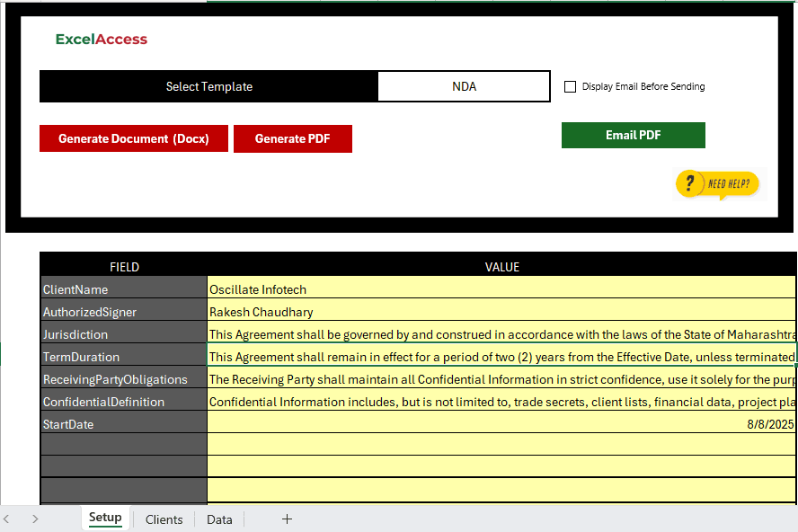Select the Confidential Information definition value cell
The height and width of the screenshot is (532, 798).
click(x=501, y=402)
